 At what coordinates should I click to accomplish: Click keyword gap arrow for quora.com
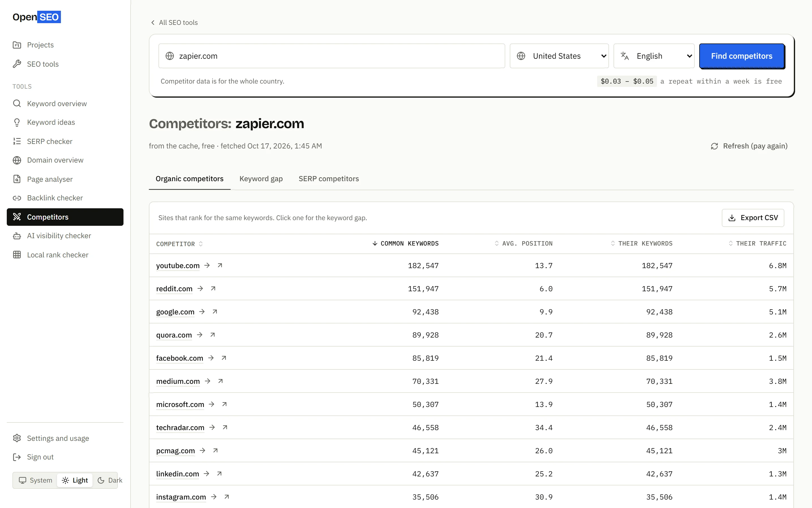200,335
